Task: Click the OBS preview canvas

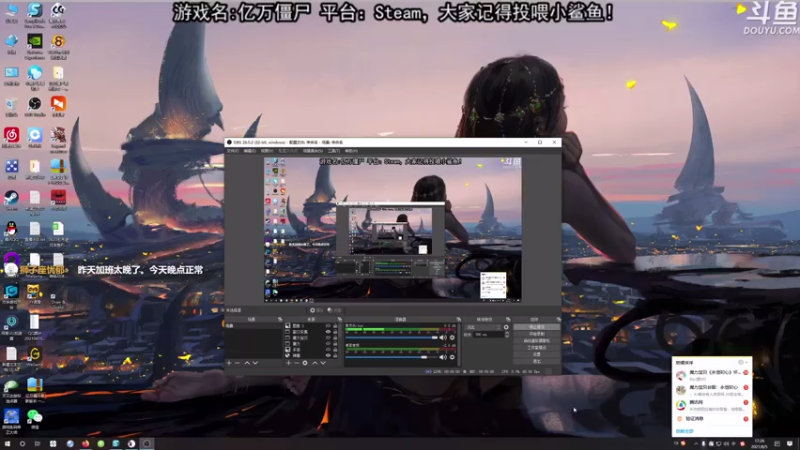Action: (392, 229)
